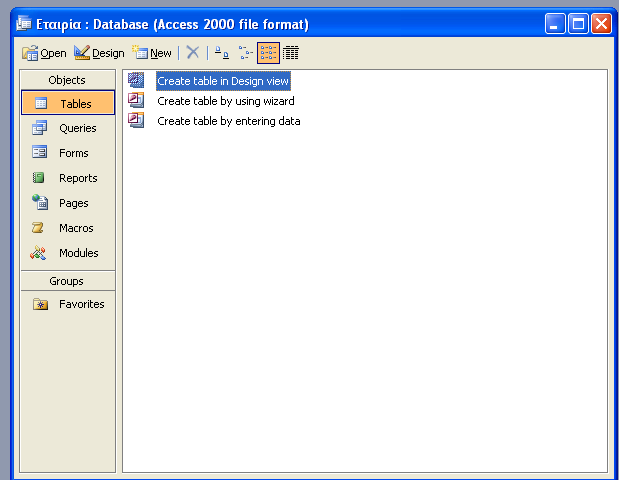Select the List view icon
This screenshot has width=619, height=480.
[x=268, y=53]
